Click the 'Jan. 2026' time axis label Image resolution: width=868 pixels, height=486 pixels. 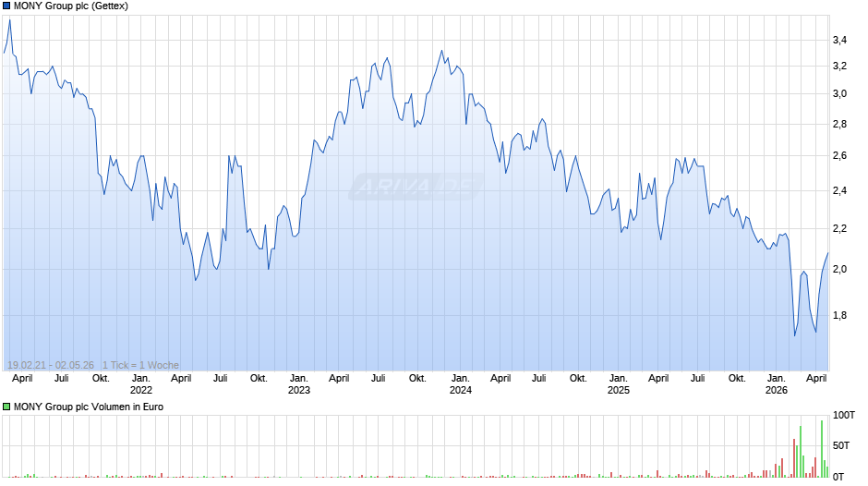coord(776,384)
